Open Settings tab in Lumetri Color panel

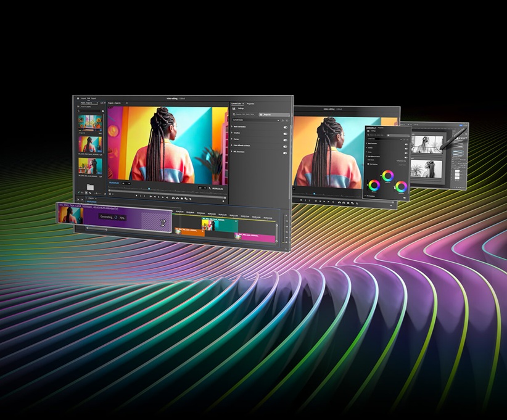241,109
